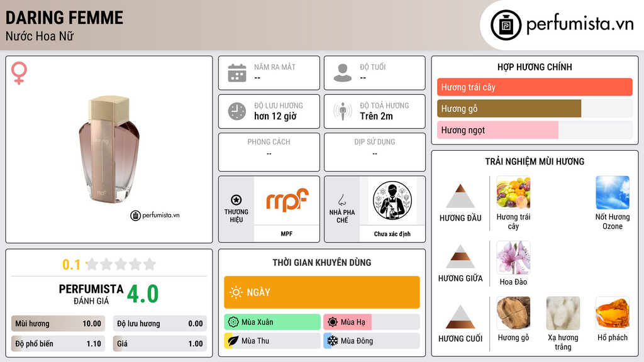Click the clock icon for Độ lưu hương
644x362 pixels.
[237, 111]
